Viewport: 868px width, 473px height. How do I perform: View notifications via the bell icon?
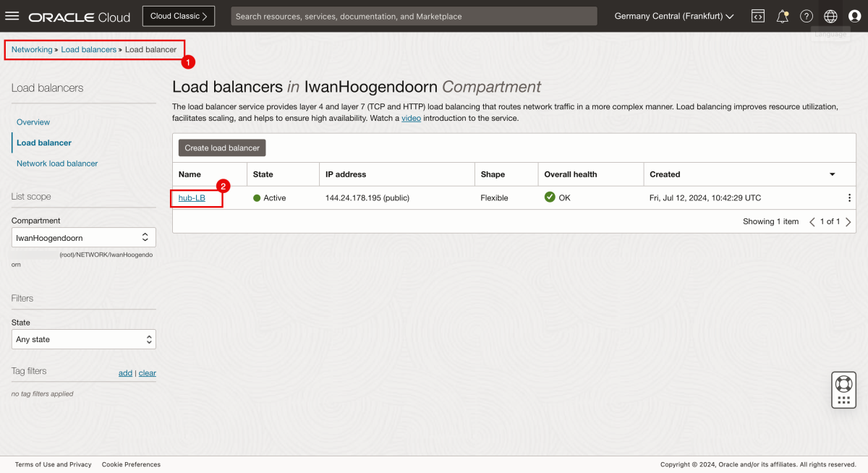pyautogui.click(x=782, y=15)
